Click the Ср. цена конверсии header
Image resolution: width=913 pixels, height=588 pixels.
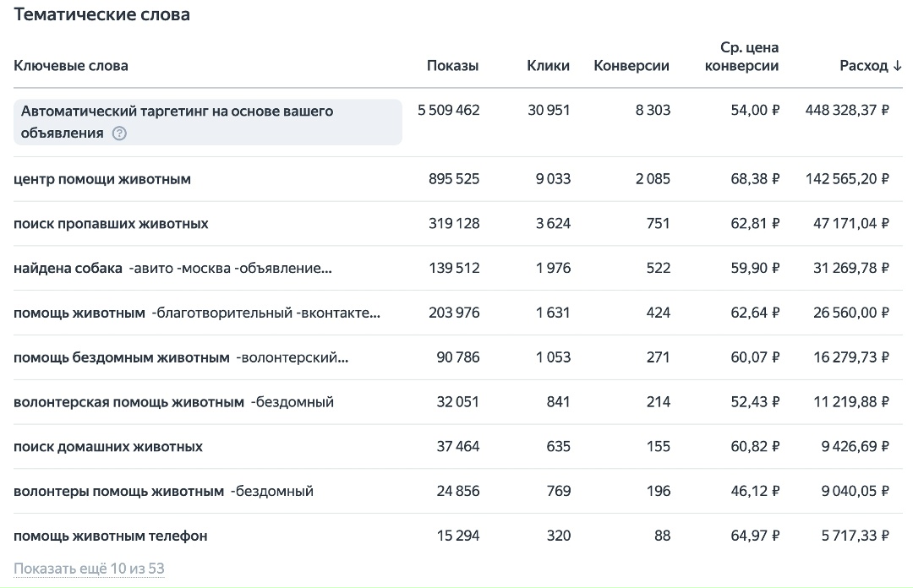[741, 57]
